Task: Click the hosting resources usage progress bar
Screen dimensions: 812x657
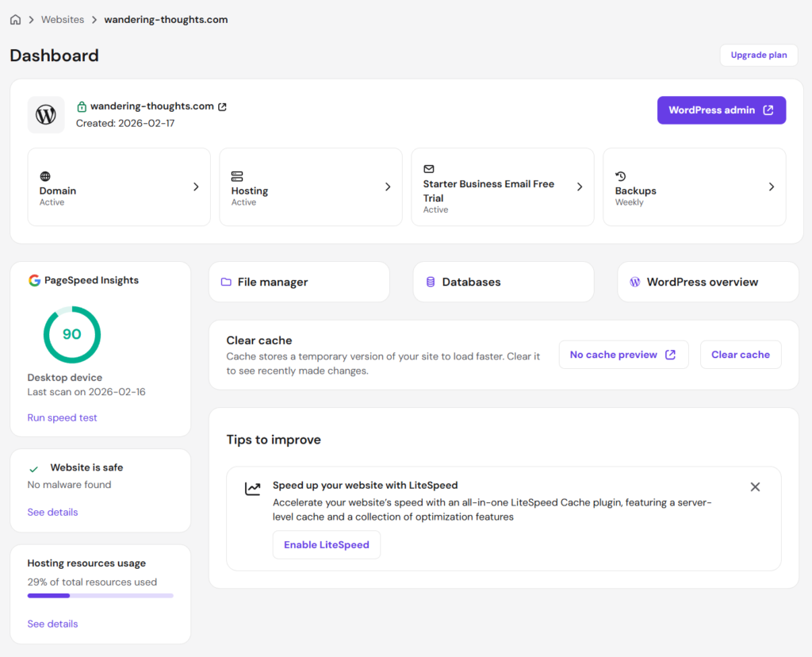Action: [101, 596]
